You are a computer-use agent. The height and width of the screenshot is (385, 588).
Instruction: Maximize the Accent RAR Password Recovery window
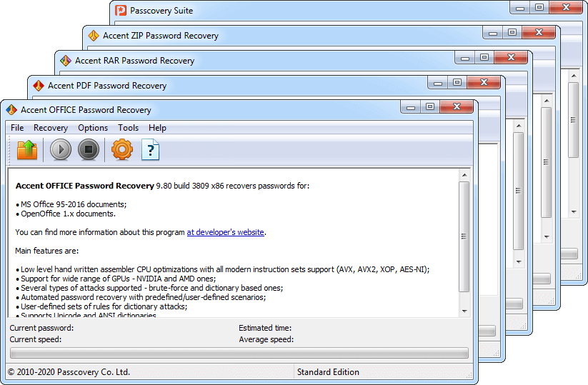coord(484,57)
